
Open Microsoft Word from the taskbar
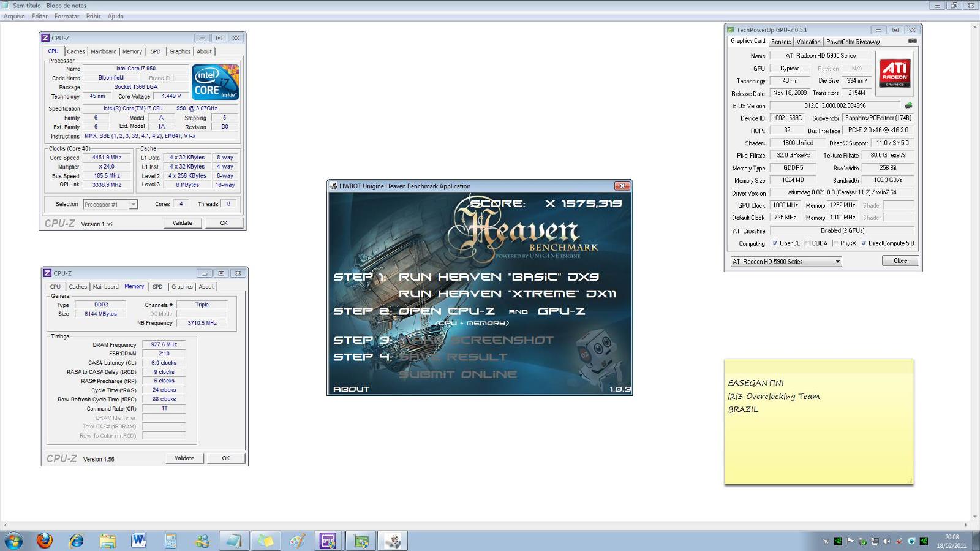click(x=139, y=541)
